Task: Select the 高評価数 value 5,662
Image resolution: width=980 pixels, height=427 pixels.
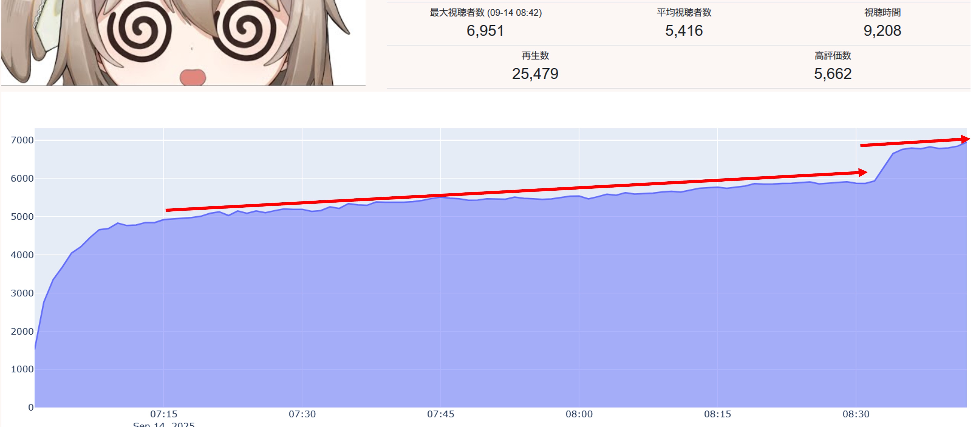Action: pyautogui.click(x=832, y=74)
